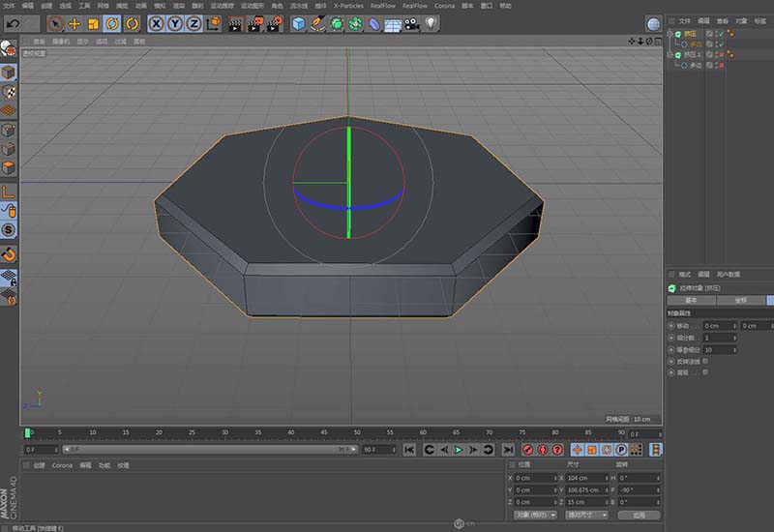Open the size mode dropdown
774x532 pixels.
click(x=586, y=516)
